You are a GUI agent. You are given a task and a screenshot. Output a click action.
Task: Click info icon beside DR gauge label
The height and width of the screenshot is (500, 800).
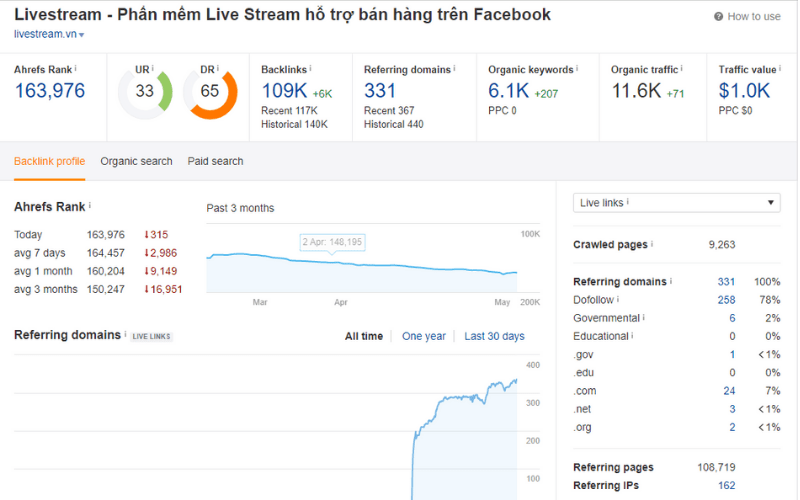pyautogui.click(x=217, y=67)
